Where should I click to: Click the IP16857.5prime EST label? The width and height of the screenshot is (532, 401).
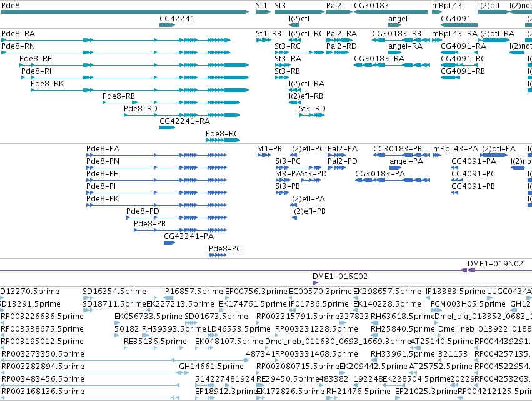193,292
